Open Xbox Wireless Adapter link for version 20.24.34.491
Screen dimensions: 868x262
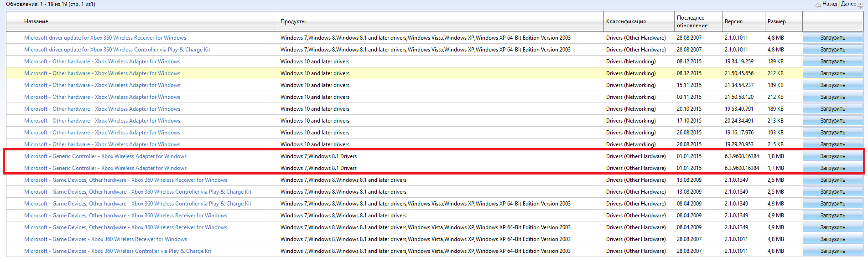click(x=102, y=121)
